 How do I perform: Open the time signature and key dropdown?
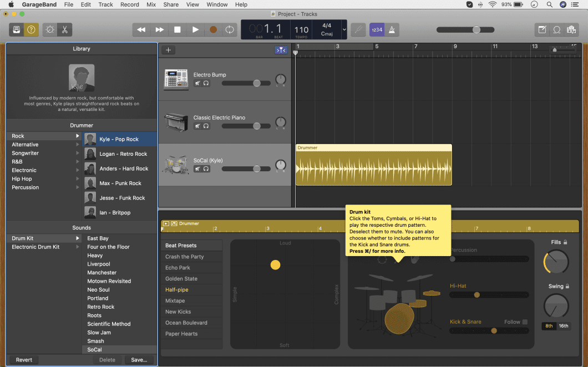point(344,29)
